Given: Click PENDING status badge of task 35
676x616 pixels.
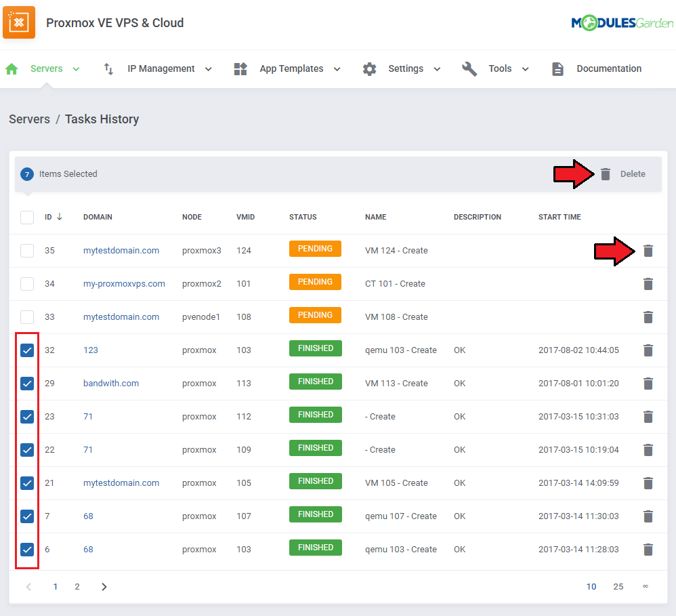Looking at the screenshot, I should tap(315, 249).
